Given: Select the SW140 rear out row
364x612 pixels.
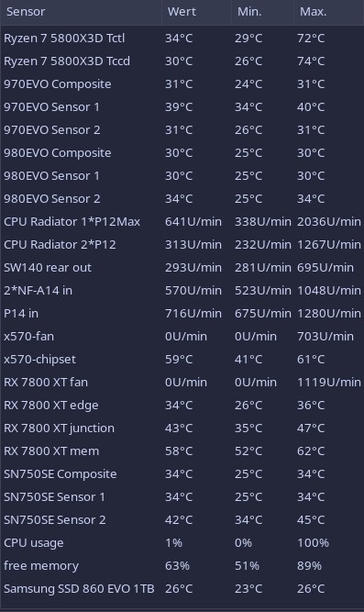Looking at the screenshot, I should coord(182,268).
